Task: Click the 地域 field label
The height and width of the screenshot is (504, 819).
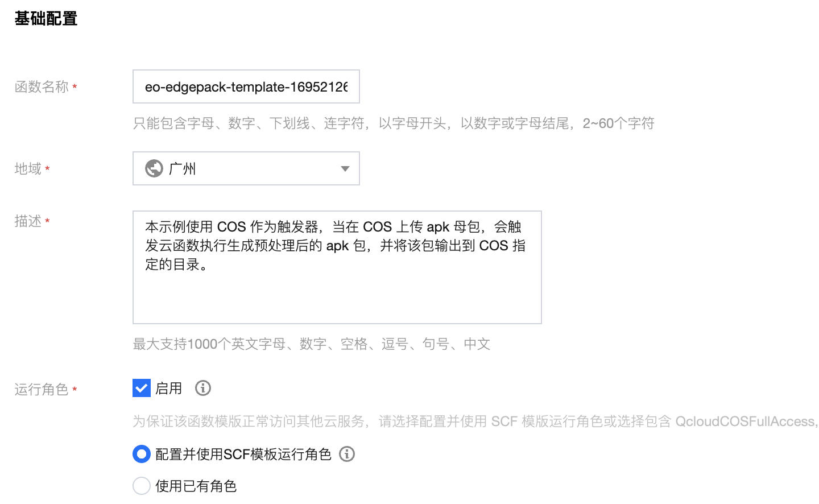Action: [28, 168]
